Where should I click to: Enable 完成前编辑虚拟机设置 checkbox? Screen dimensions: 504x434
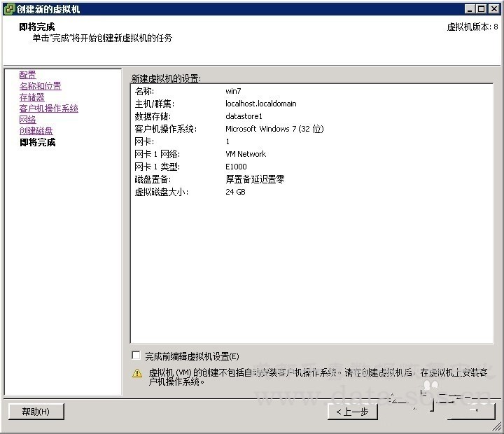[x=136, y=356]
